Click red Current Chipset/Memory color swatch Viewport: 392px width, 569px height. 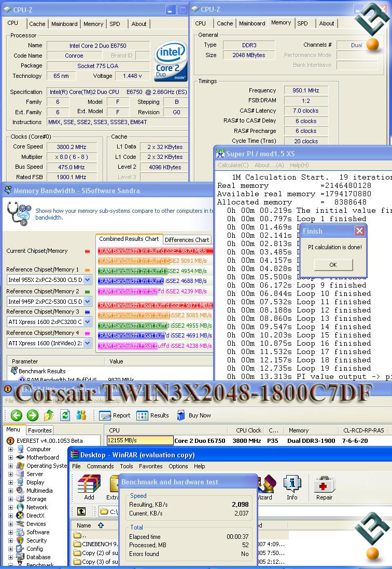tap(87, 251)
